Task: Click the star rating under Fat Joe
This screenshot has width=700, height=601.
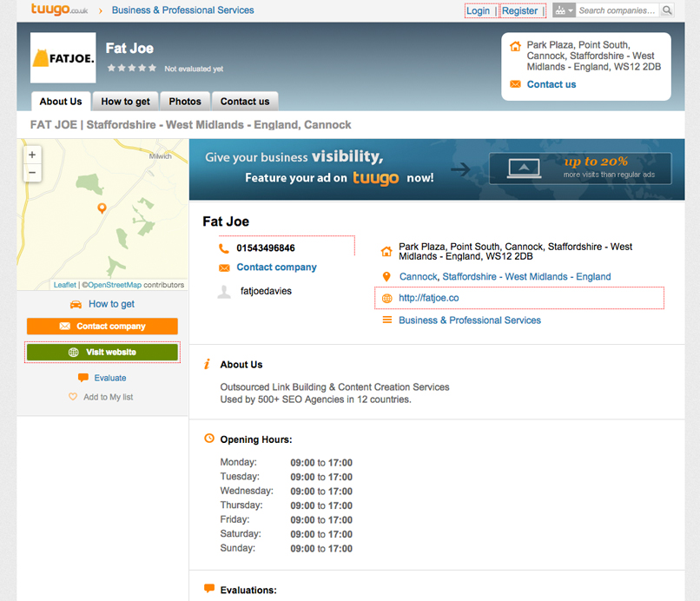Action: (132, 68)
